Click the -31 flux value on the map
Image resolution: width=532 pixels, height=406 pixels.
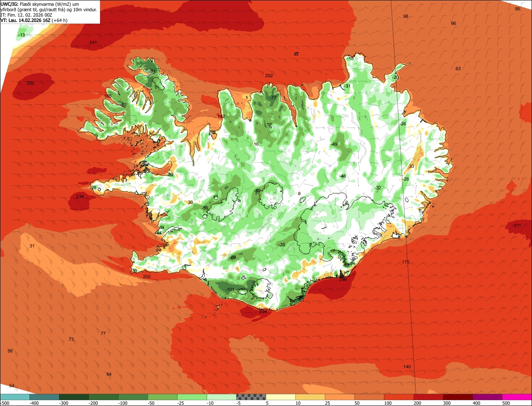tap(347, 86)
